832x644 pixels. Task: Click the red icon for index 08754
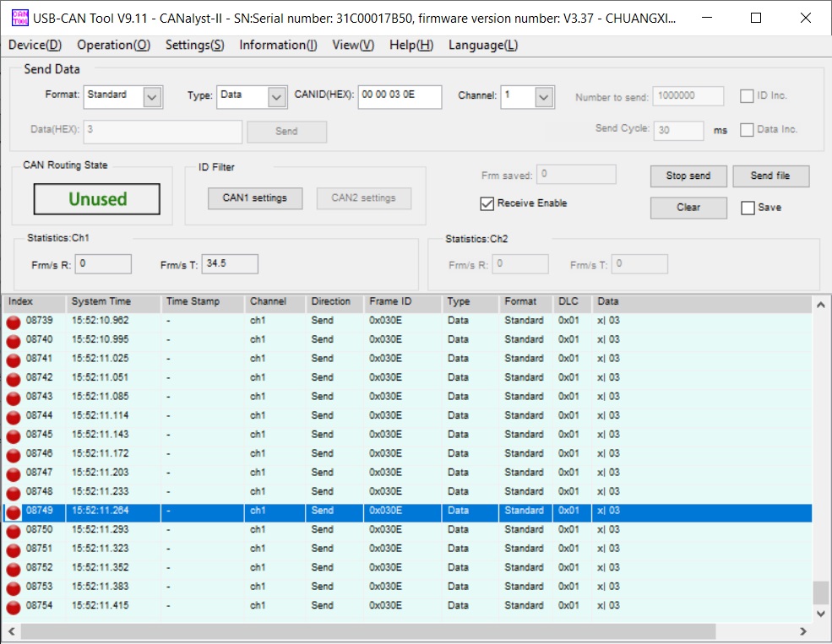14,607
